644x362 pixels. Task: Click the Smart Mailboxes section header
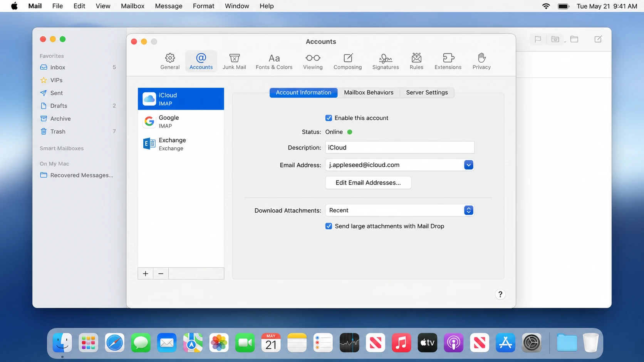62,148
